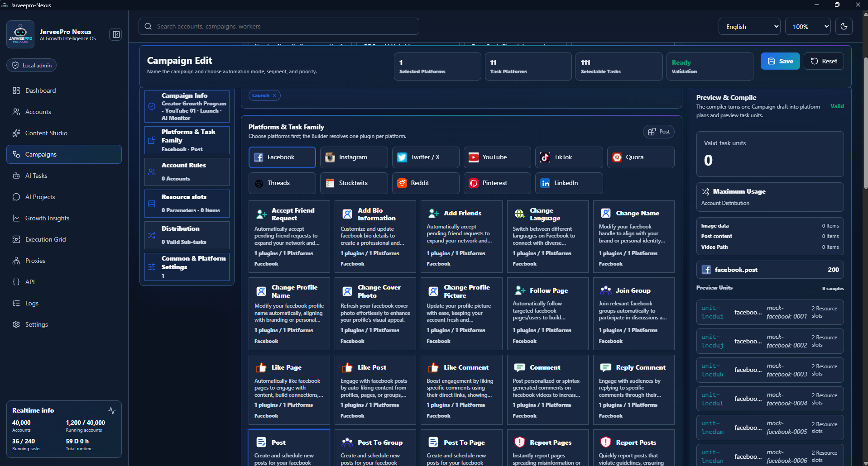Image resolution: width=868 pixels, height=466 pixels.
Task: Choose the Like Page thumbs-up icon
Action: [261, 367]
